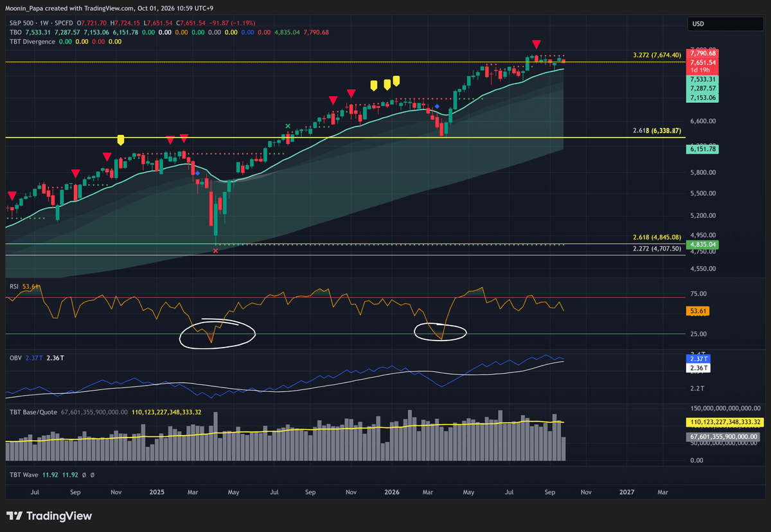Click the red triangle signal above the 7,790 high
The width and height of the screenshot is (771, 532).
pyautogui.click(x=536, y=43)
